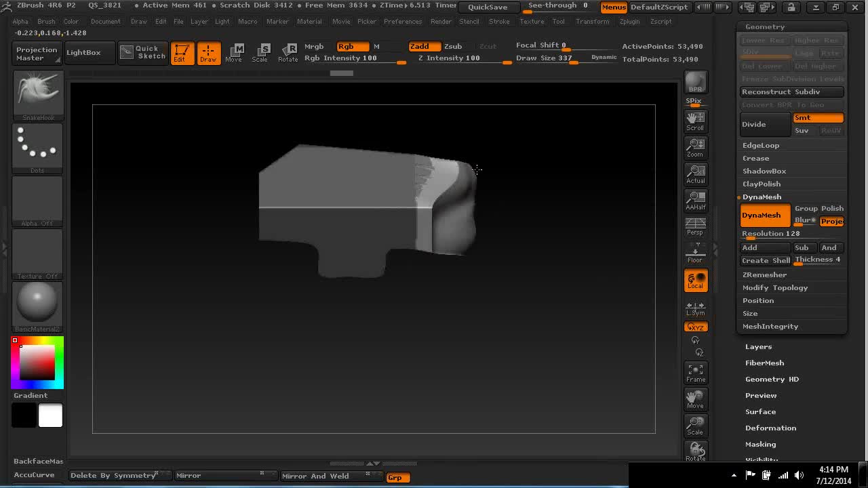Toggle the Floor grid button
This screenshot has height=488, width=868.
pos(696,253)
